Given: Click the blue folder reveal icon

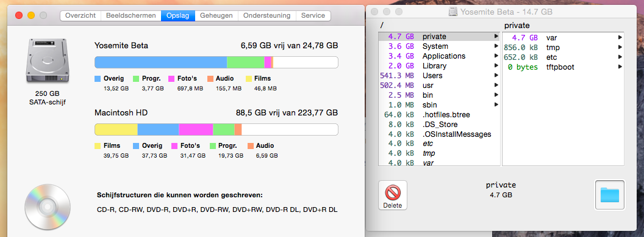Looking at the screenshot, I should 609,195.
